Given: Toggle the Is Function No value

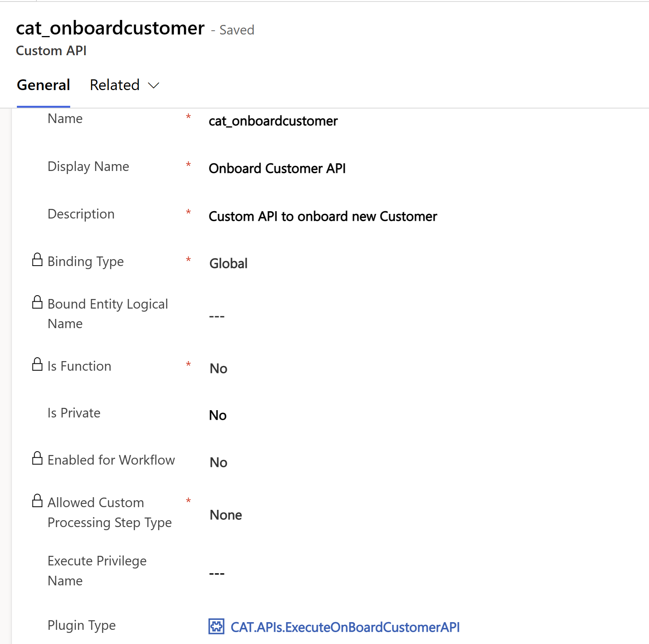Looking at the screenshot, I should click(219, 369).
